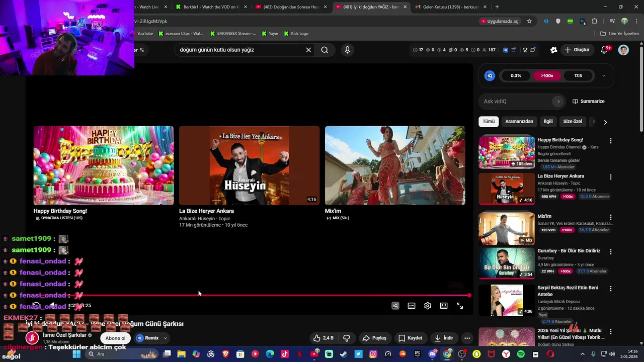The height and width of the screenshot is (362, 644).
Task: Open the vidIQ trophy icon in header
Action: point(524,50)
